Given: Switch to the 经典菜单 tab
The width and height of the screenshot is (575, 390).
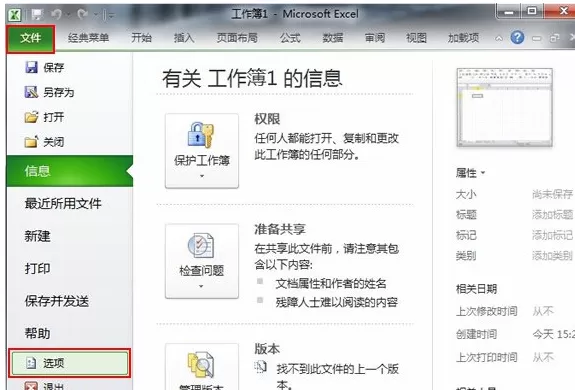Looking at the screenshot, I should 88,38.
